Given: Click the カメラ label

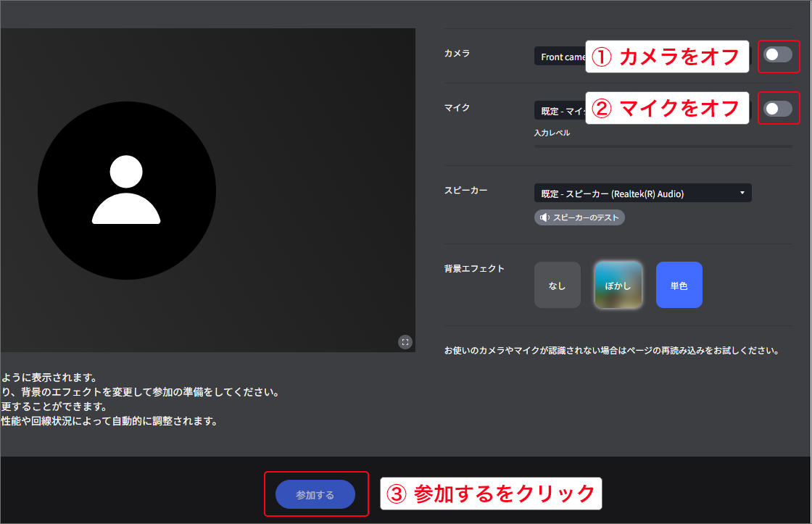Looking at the screenshot, I should (x=457, y=54).
